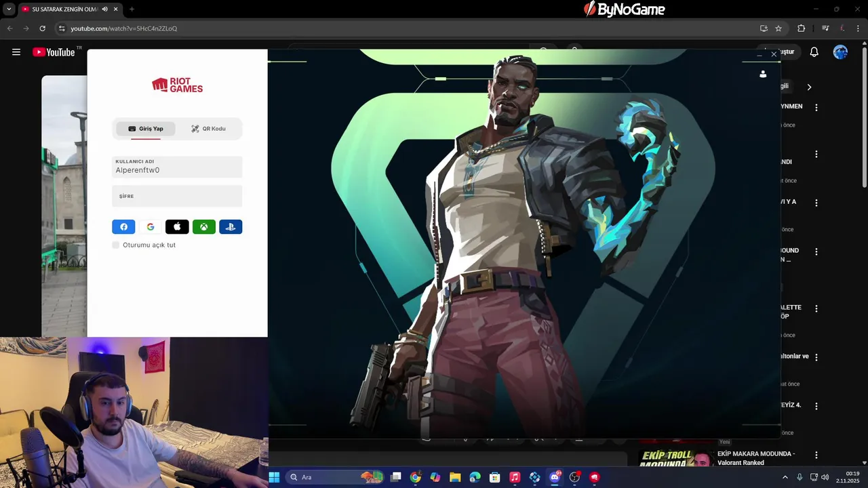Sign in with PlayStation icon
Viewport: 868px width, 488px height.
231,227
